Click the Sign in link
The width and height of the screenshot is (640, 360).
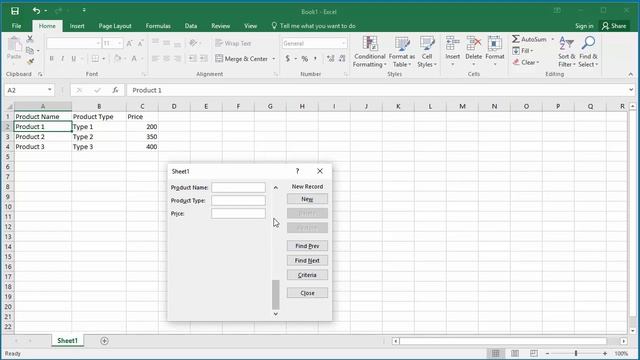point(584,26)
